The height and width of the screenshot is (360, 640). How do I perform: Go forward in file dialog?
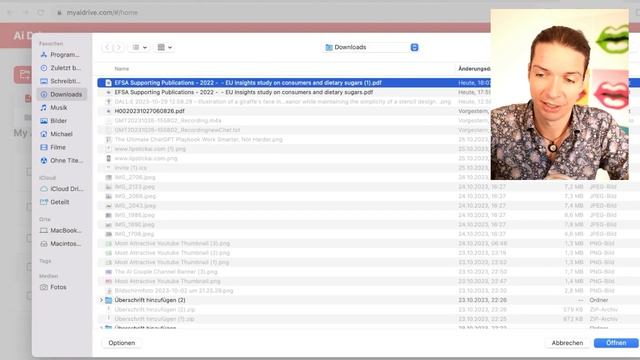tap(119, 47)
